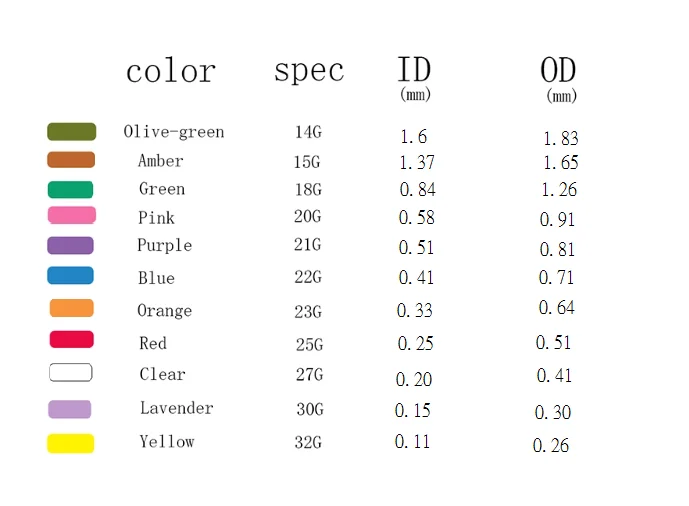Pick the lavender color swatch

click(70, 409)
